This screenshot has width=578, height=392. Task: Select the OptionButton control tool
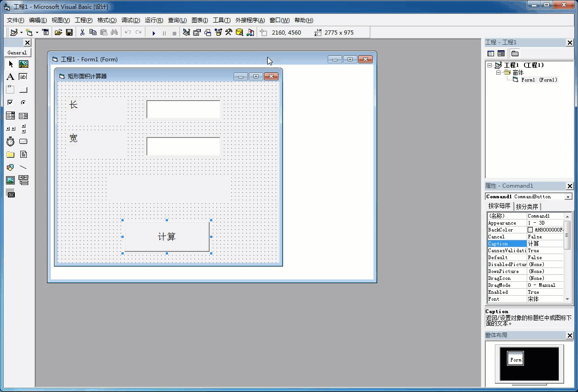click(24, 103)
